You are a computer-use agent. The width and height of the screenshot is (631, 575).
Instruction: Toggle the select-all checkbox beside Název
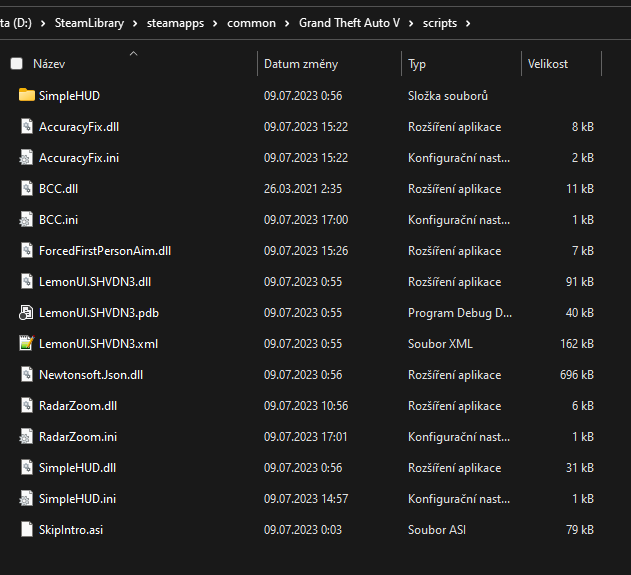point(16,64)
